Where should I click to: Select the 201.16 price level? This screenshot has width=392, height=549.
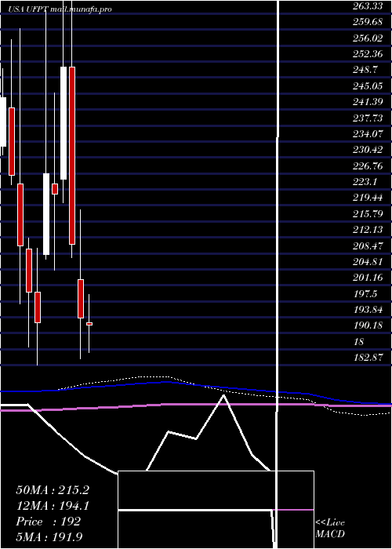(368, 278)
